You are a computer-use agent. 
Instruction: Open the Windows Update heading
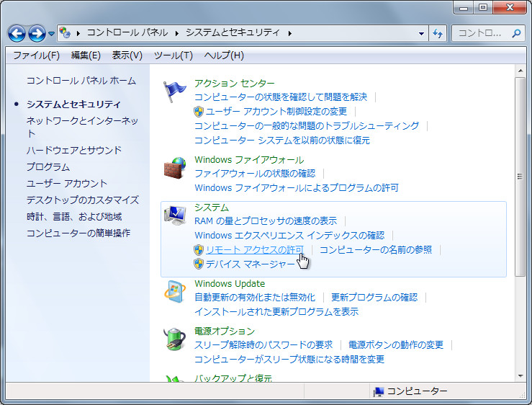pyautogui.click(x=230, y=284)
